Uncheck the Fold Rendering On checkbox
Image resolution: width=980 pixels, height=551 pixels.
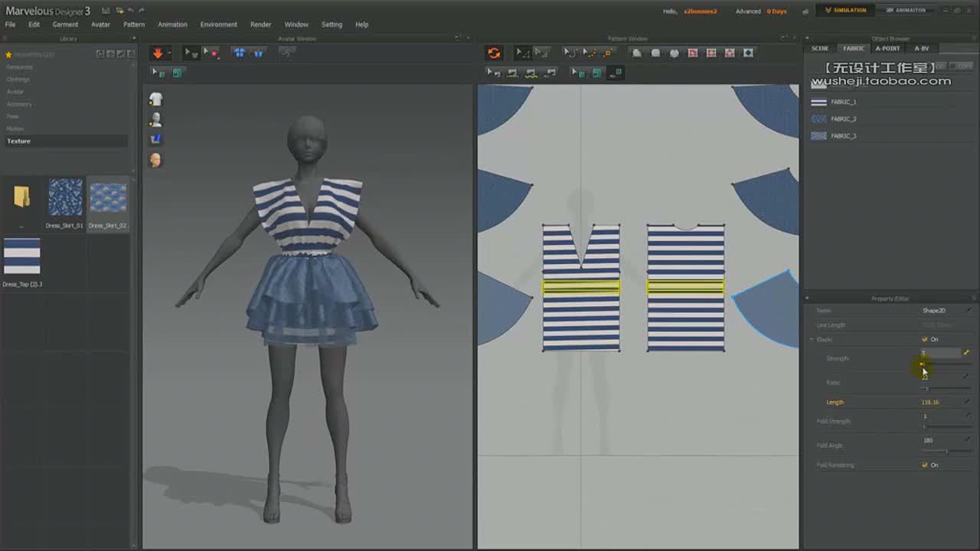(x=924, y=465)
